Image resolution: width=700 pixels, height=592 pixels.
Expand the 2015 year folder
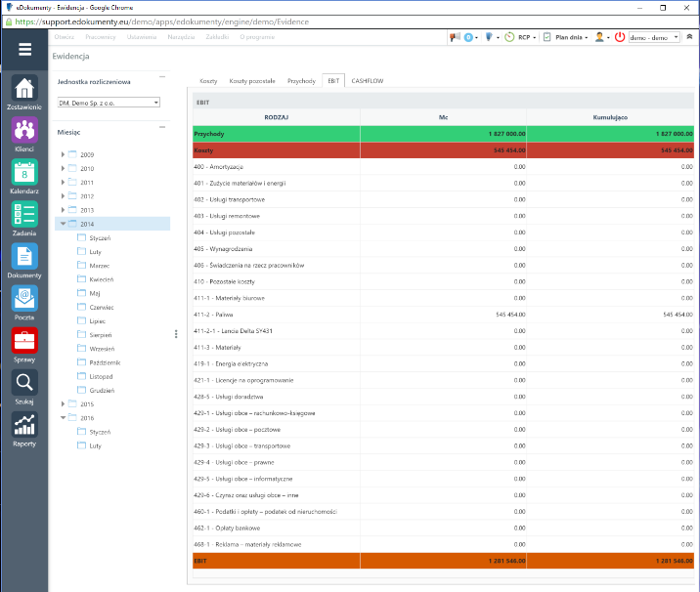click(63, 403)
